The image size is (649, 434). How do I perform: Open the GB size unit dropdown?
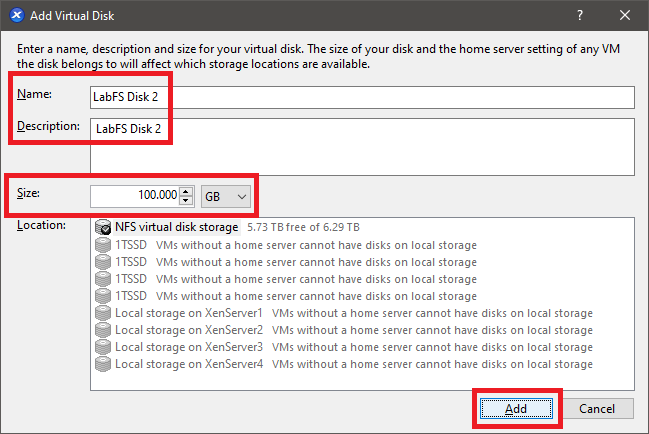point(226,196)
